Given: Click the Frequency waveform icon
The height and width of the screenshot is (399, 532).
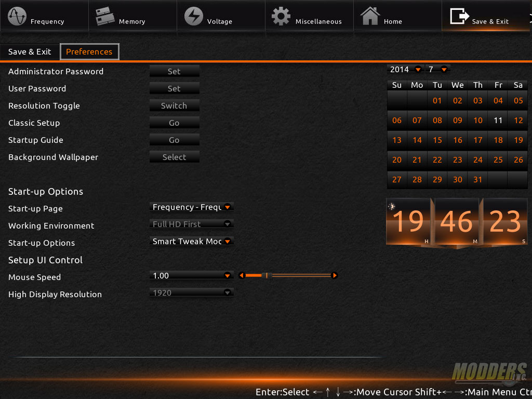Looking at the screenshot, I should click(x=17, y=16).
